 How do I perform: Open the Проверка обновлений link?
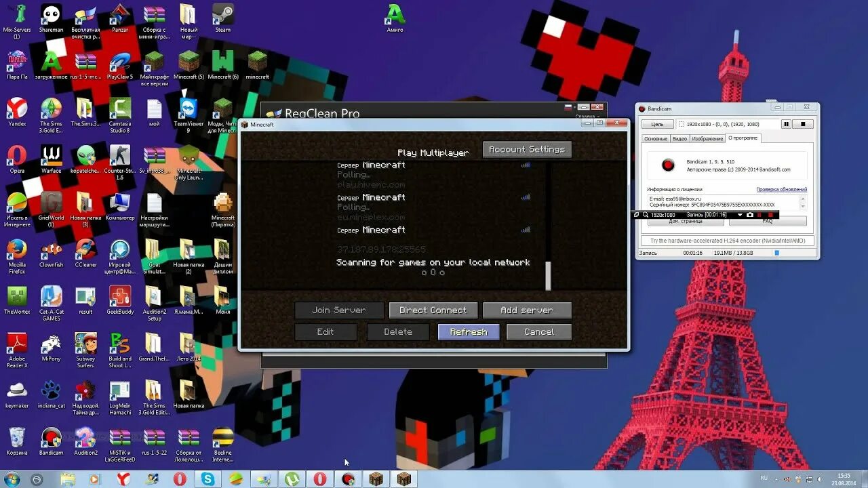[781, 190]
